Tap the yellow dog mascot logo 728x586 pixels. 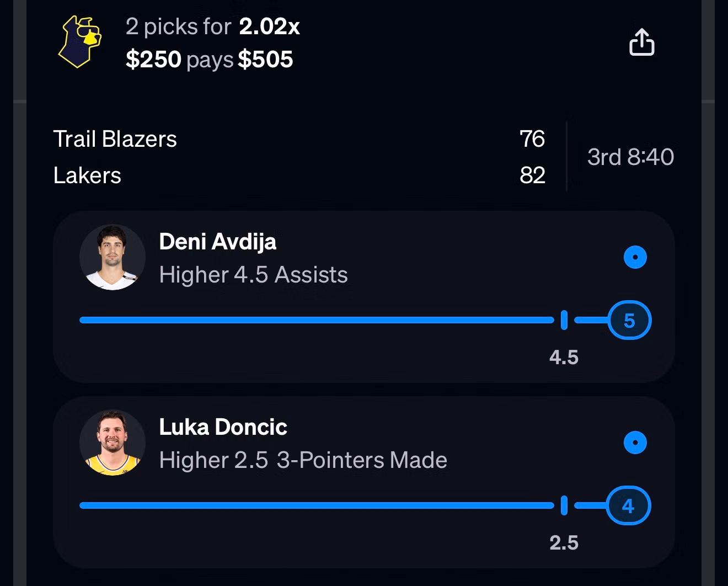tap(81, 41)
